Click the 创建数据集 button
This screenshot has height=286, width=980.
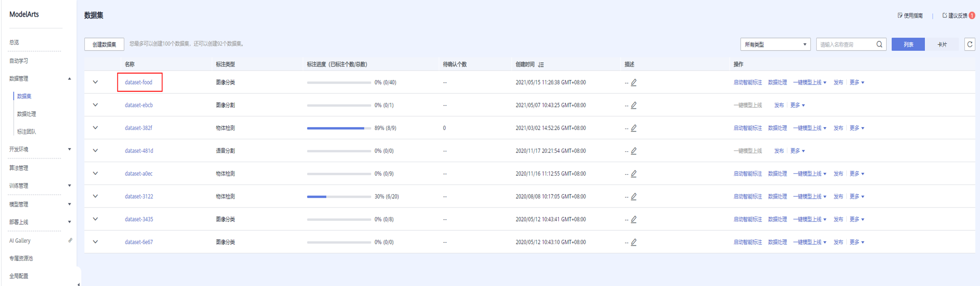[104, 45]
